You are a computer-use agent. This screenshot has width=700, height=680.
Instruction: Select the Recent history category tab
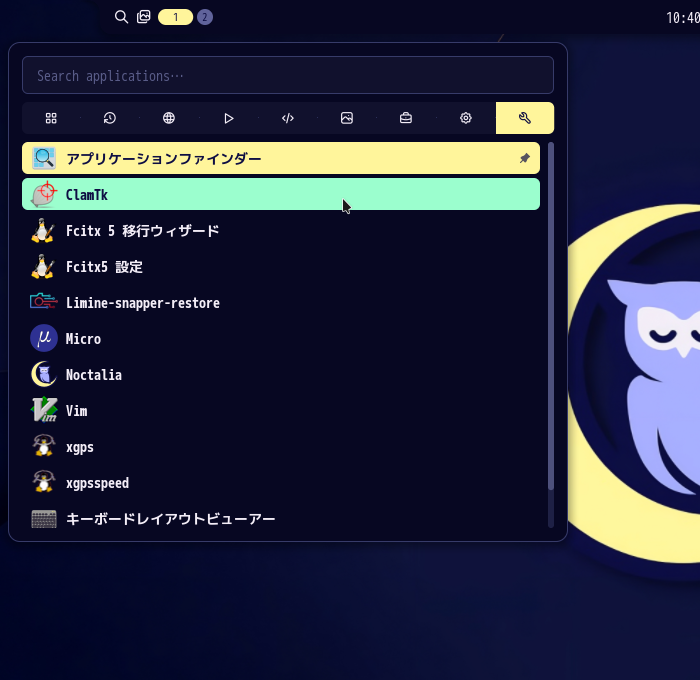(110, 118)
